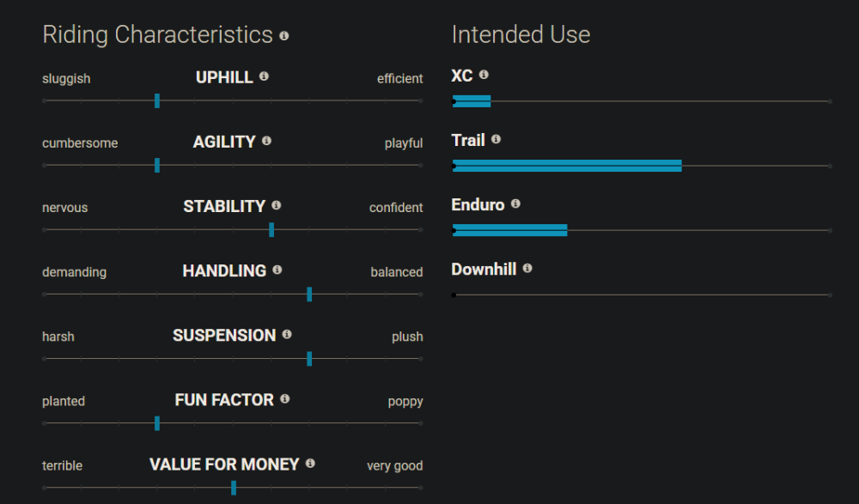Click the HANDLING slider marker

point(309,295)
